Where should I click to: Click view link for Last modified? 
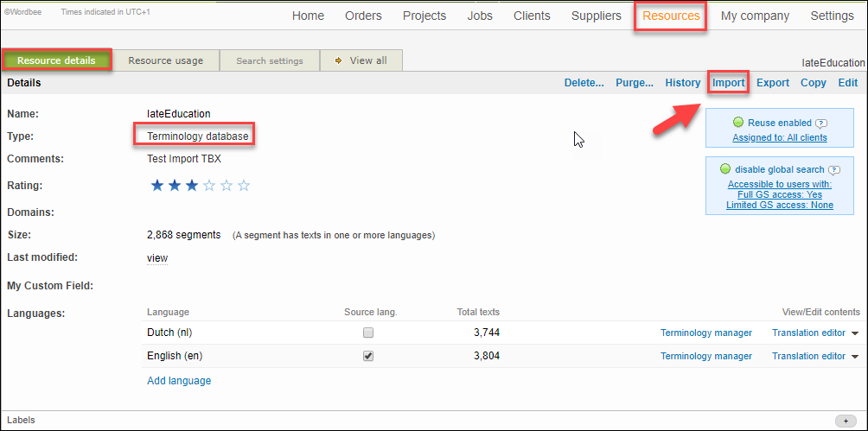point(157,257)
